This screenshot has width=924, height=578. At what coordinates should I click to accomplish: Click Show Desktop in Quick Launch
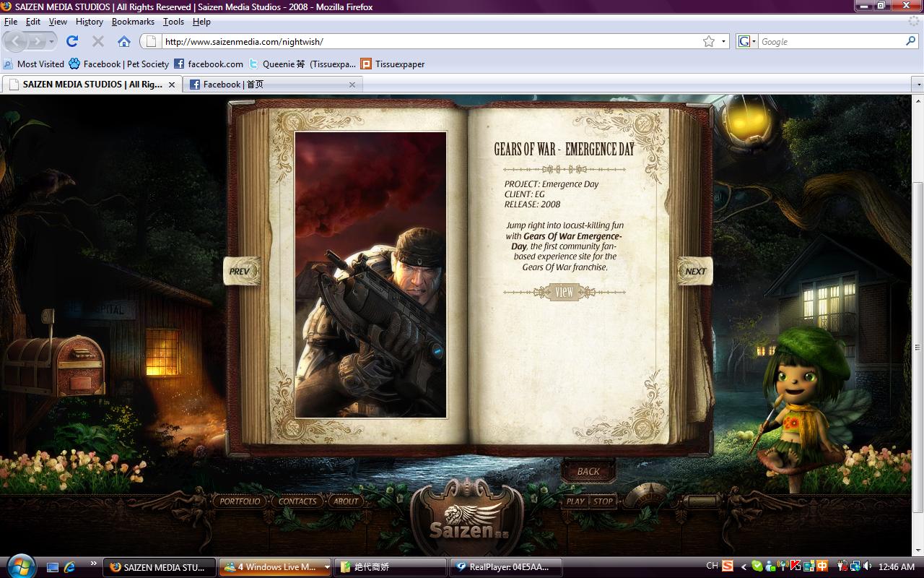pyautogui.click(x=53, y=567)
